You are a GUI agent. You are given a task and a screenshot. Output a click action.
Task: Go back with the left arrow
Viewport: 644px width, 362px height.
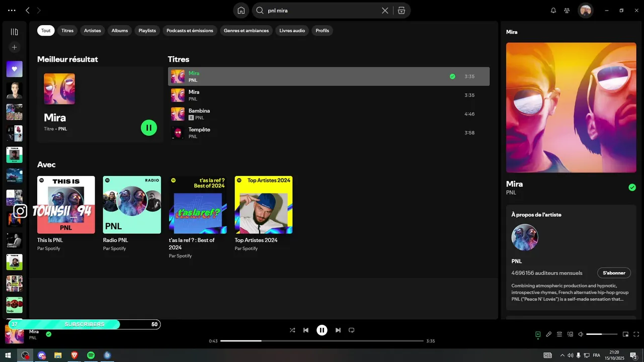28,10
